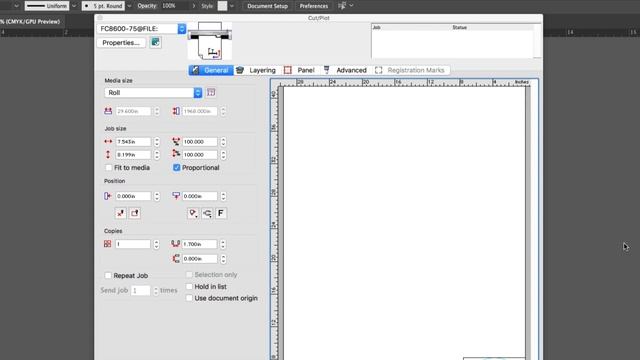Click the vertical position field's stepper

point(223,196)
